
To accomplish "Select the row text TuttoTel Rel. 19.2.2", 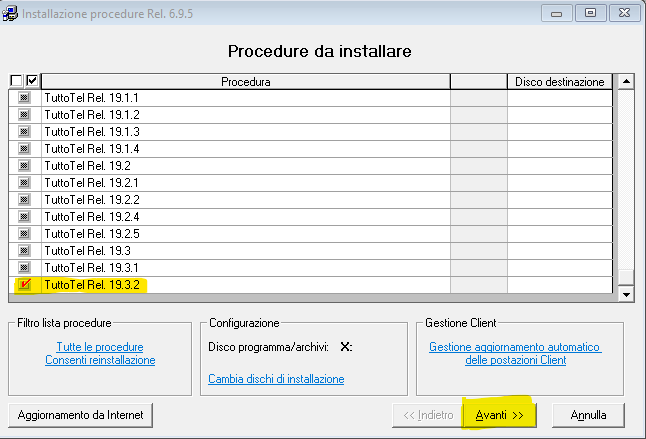I will (92, 200).
